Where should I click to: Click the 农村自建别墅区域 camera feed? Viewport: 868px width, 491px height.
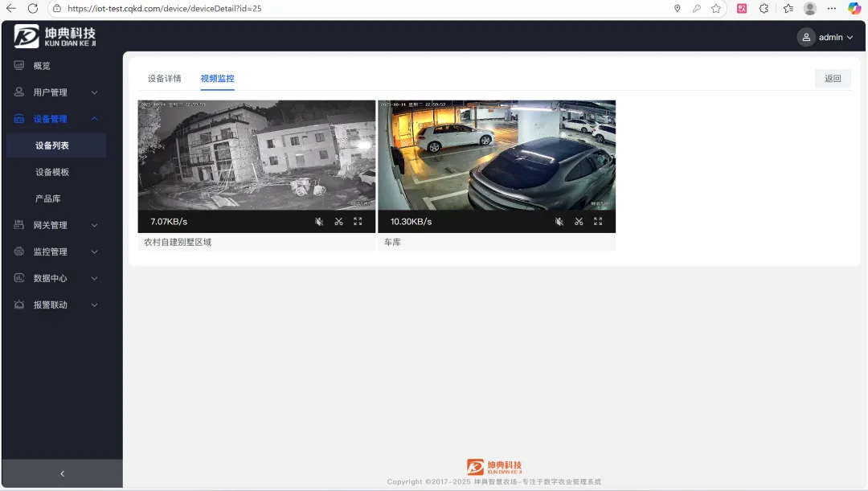tap(256, 155)
